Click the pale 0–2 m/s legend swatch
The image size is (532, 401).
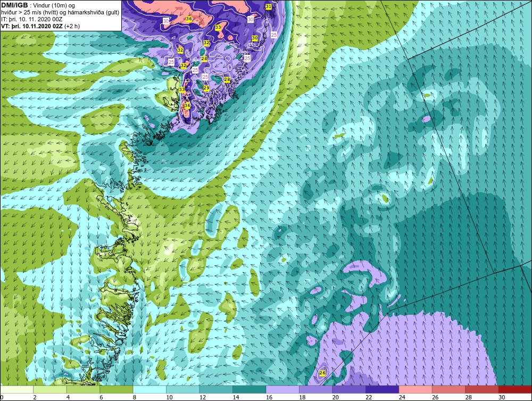click(x=16, y=389)
